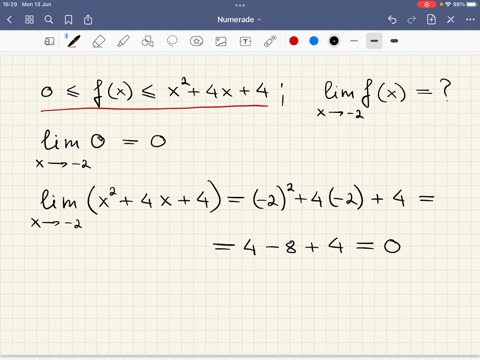480x360 pixels.
Task: Select the Pen tool
Action: pyautogui.click(x=74, y=41)
